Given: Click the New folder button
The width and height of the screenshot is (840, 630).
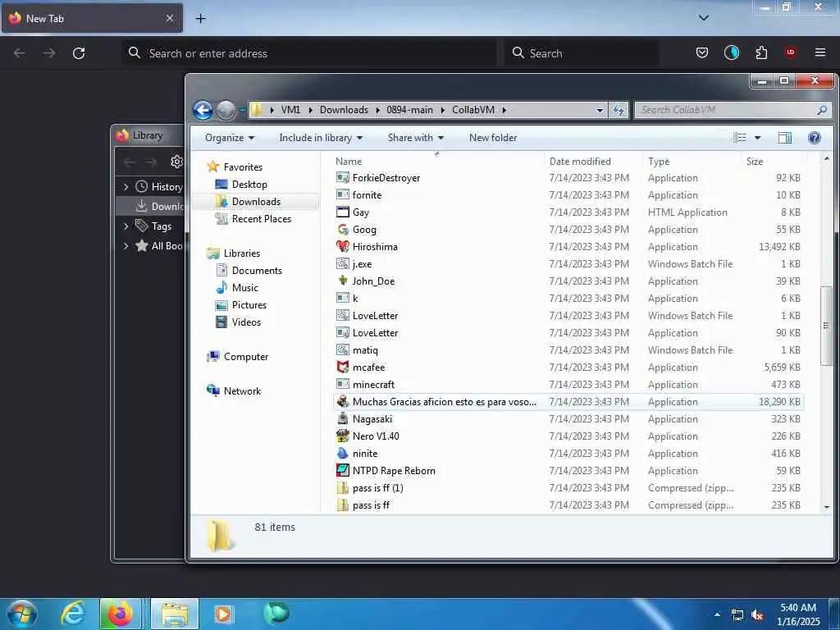Looking at the screenshot, I should 493,138.
